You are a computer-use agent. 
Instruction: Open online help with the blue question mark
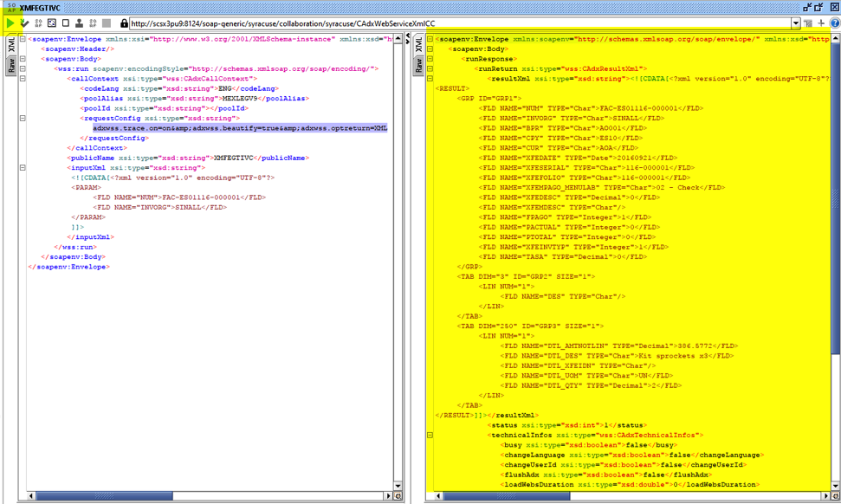[834, 23]
